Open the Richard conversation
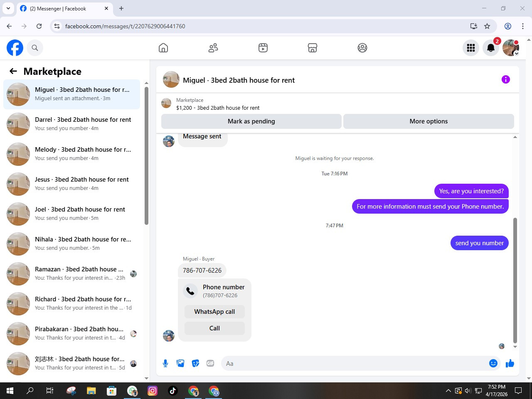The image size is (532, 399). click(71, 304)
